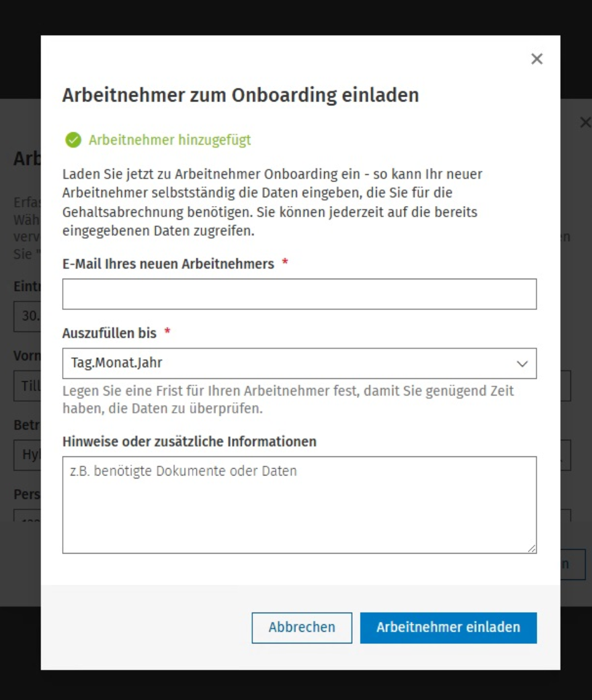The image size is (592, 700).
Task: Open the 'Auszufüllen bis' date dropdown
Action: click(x=299, y=364)
